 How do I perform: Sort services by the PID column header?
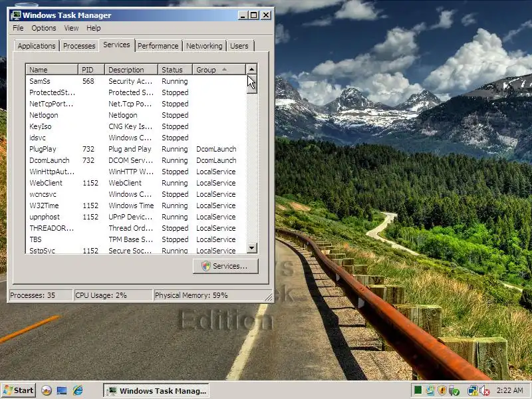click(91, 70)
